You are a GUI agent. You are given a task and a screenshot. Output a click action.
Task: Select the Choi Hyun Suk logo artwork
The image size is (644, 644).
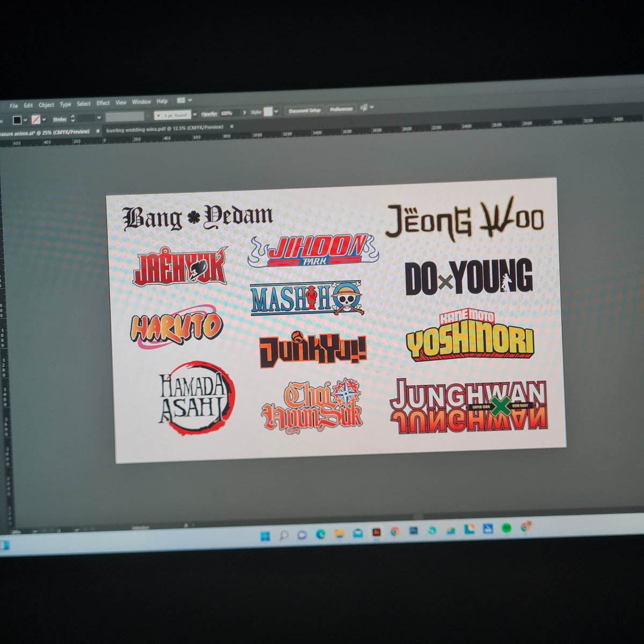(312, 406)
